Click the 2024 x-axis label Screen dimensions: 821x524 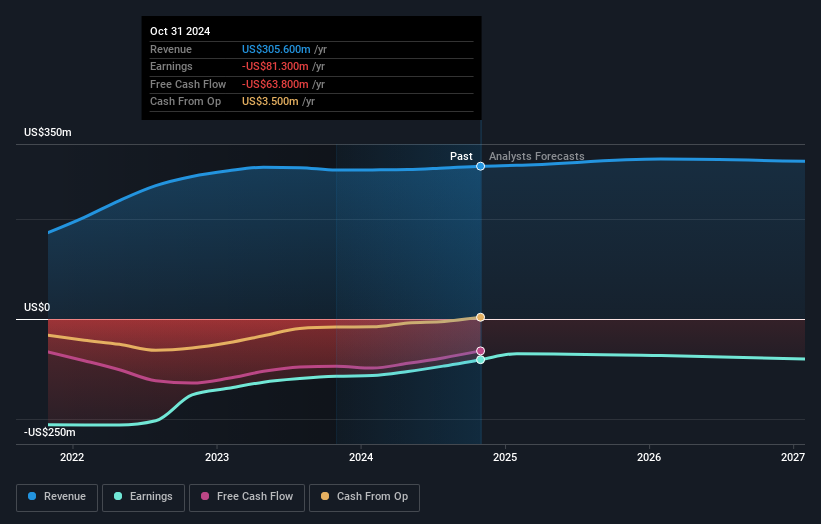(361, 457)
